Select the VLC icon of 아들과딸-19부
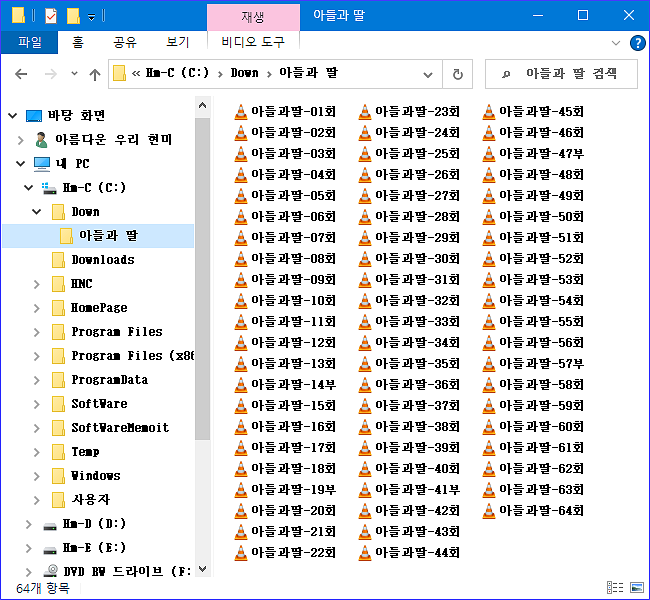 (x=241, y=490)
